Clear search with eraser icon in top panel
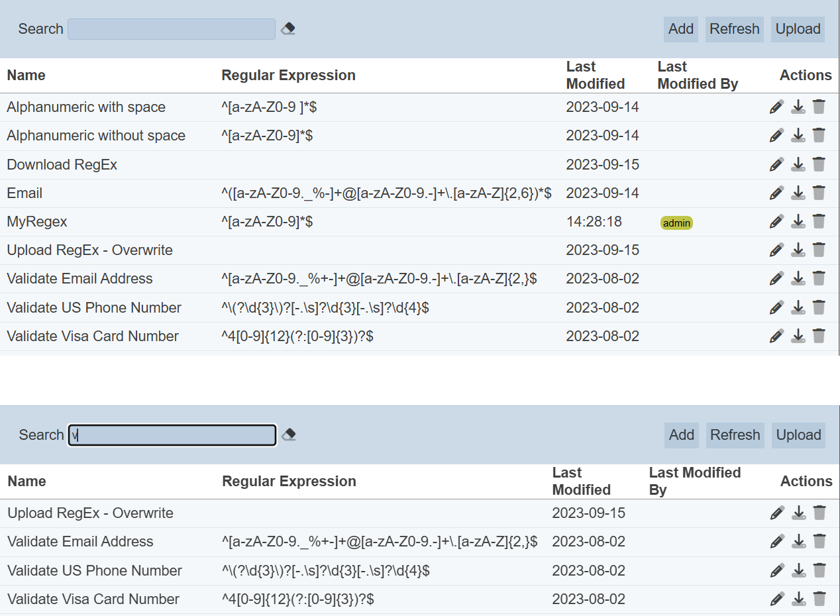 tap(288, 29)
